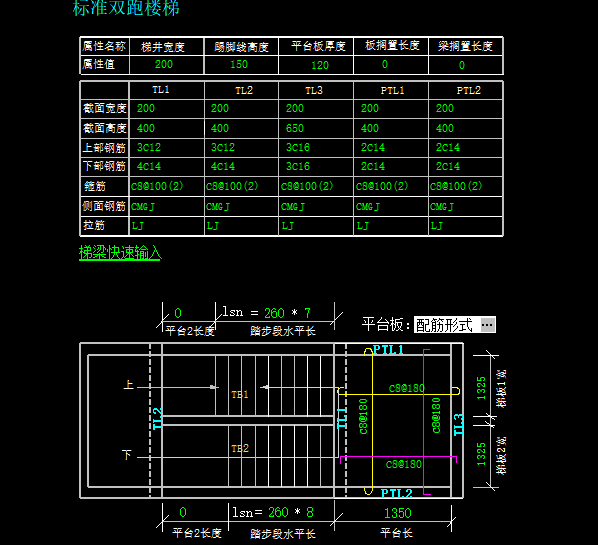Click the ellipsis button beside 配筋形式
This screenshot has width=598, height=545.
(487, 325)
